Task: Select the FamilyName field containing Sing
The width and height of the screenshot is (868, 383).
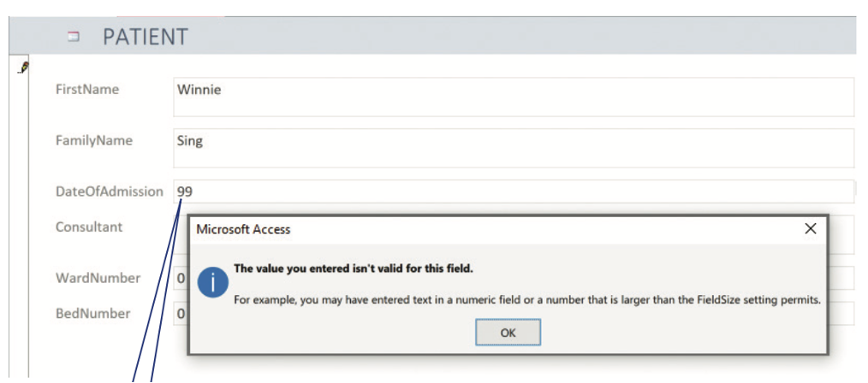Action: click(x=514, y=148)
